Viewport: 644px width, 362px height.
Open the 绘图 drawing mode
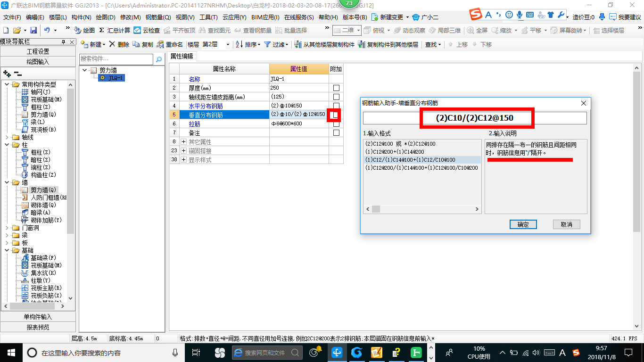(84, 30)
